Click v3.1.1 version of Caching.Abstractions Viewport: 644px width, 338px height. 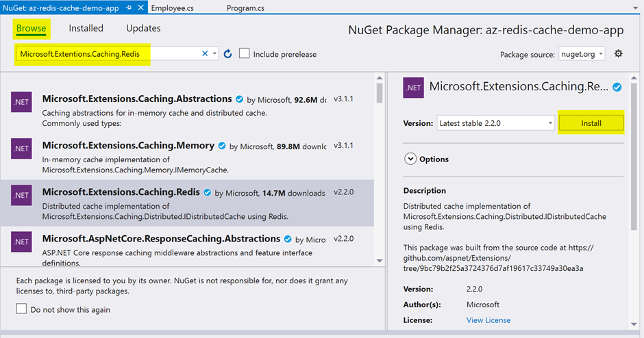(x=343, y=99)
